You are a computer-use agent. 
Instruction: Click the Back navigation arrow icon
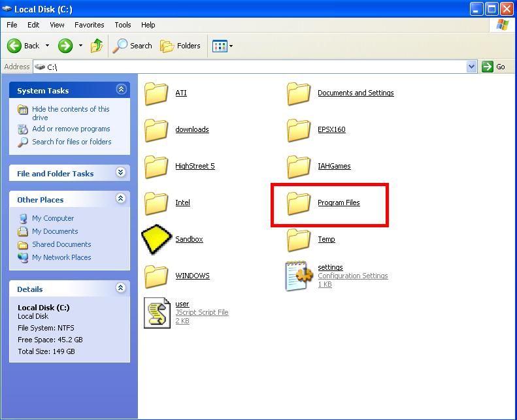click(x=15, y=46)
